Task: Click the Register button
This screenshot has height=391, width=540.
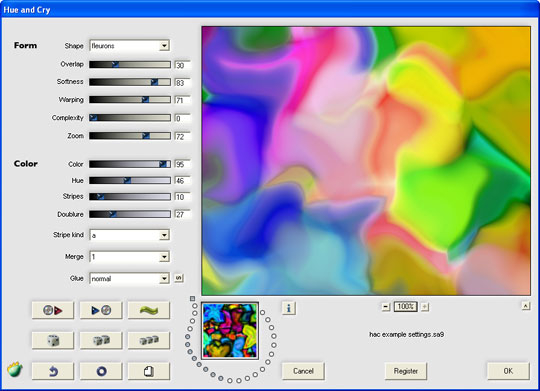Action: [406, 371]
